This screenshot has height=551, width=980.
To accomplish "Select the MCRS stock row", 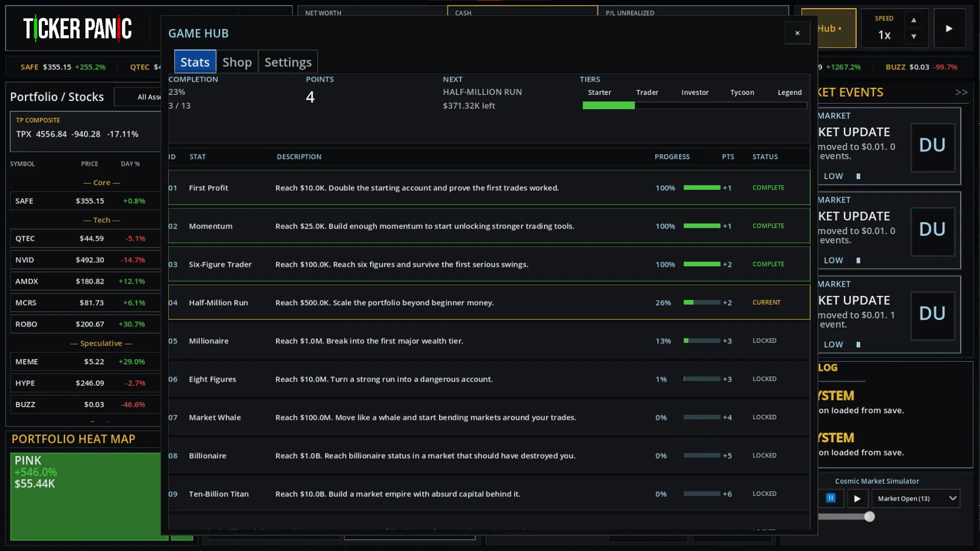I will pyautogui.click(x=85, y=303).
